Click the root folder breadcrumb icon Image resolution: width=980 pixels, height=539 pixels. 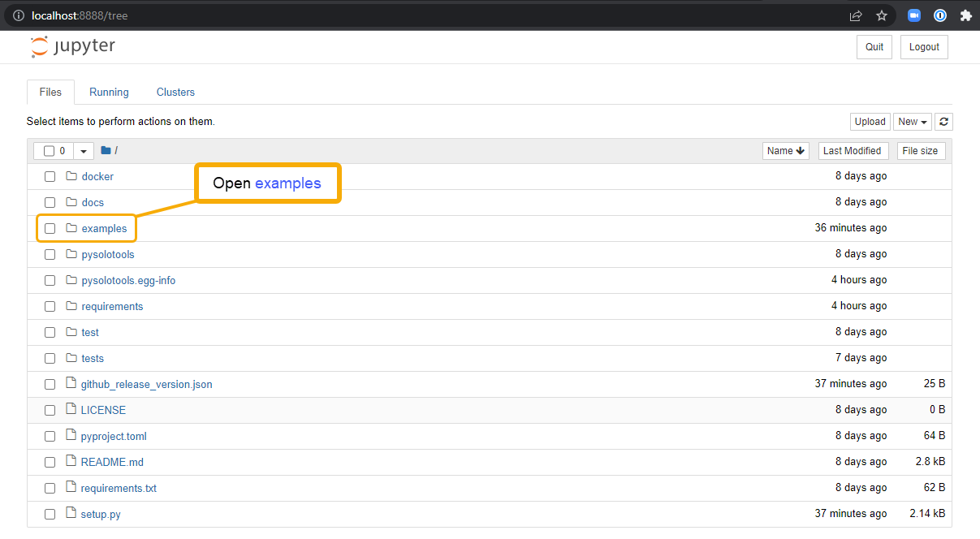pos(106,151)
